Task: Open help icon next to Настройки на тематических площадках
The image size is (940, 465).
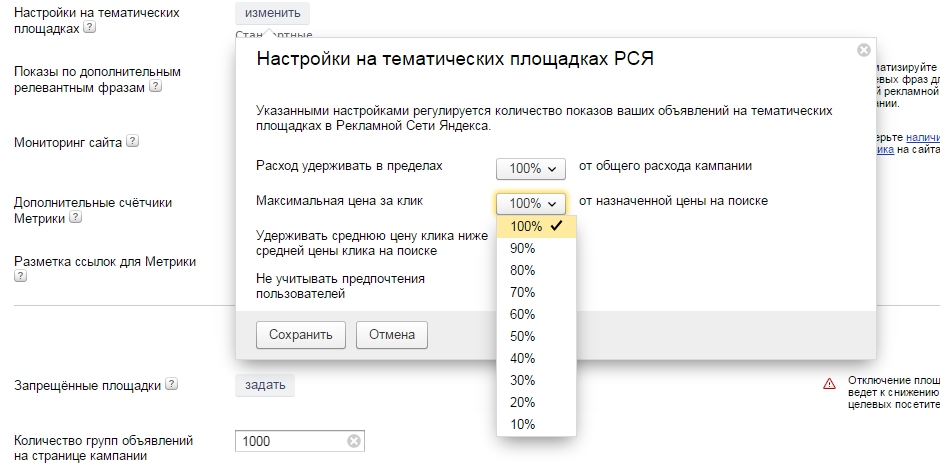Action: 89,27
